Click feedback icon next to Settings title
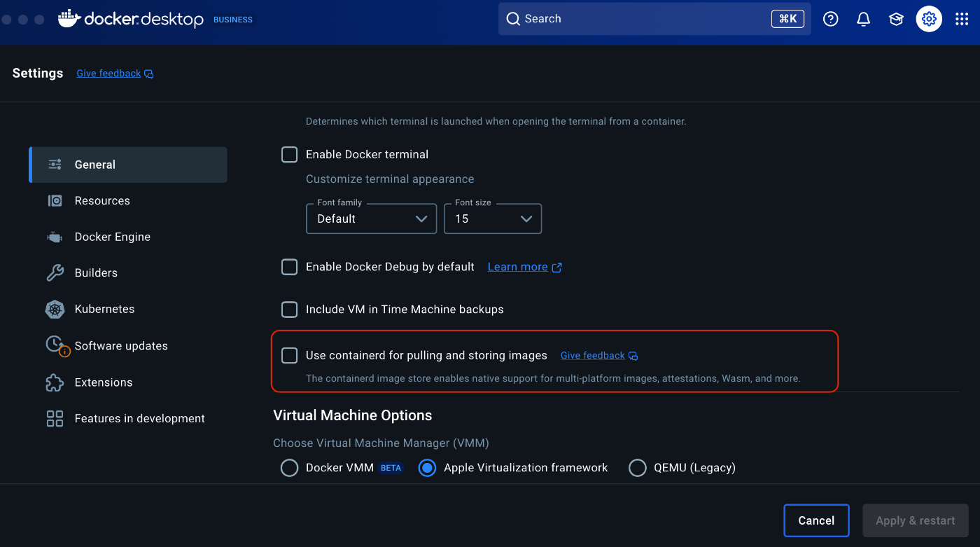 point(148,74)
